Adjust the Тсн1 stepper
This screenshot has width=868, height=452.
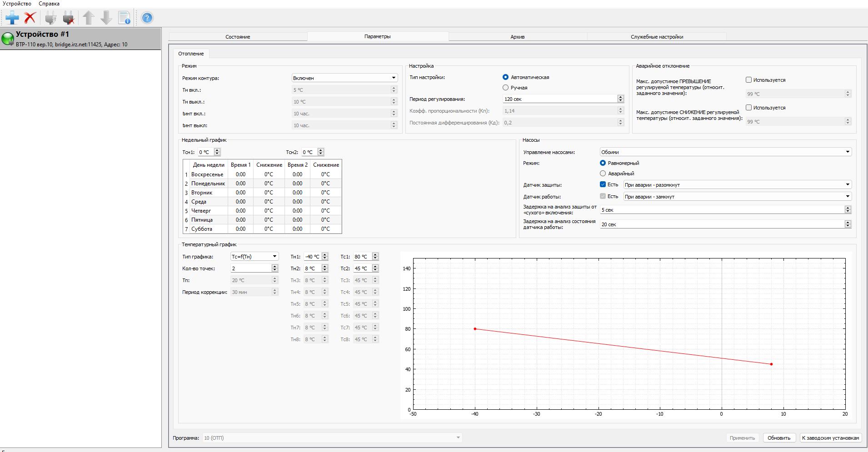pyautogui.click(x=217, y=152)
